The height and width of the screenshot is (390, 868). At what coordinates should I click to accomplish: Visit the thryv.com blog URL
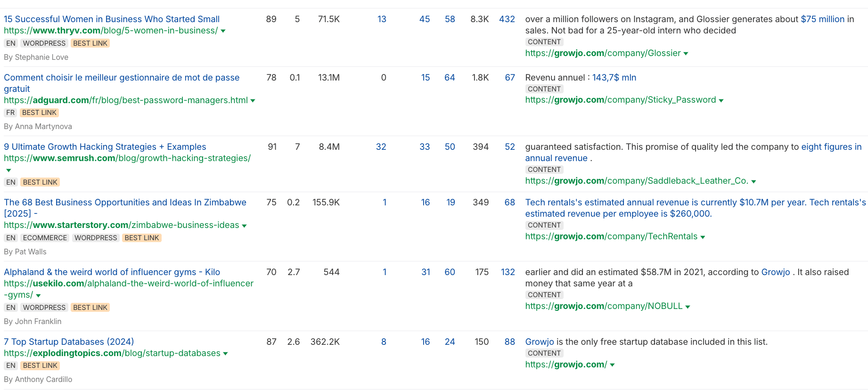tap(111, 31)
